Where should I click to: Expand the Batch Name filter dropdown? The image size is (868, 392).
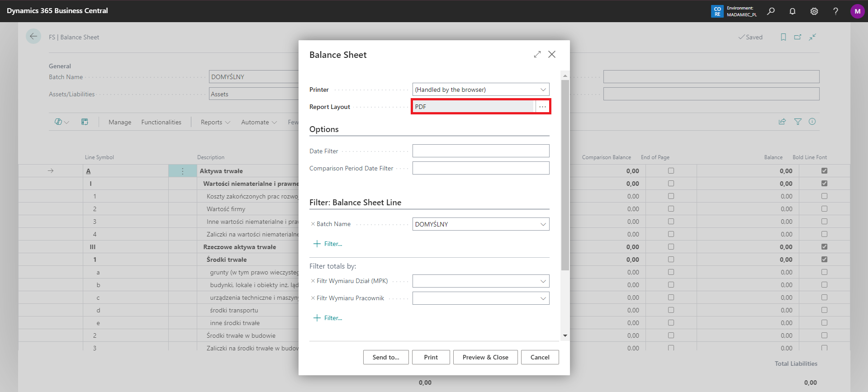pos(543,224)
